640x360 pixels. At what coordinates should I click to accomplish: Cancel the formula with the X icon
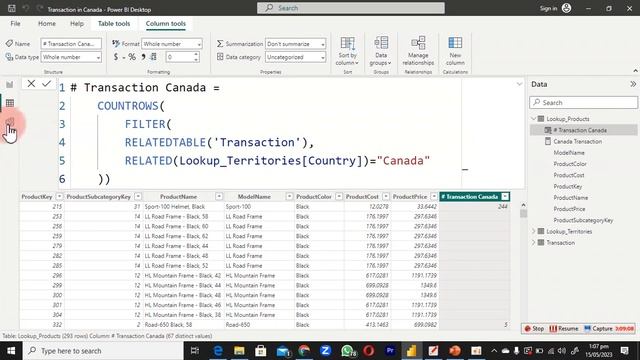pos(31,84)
